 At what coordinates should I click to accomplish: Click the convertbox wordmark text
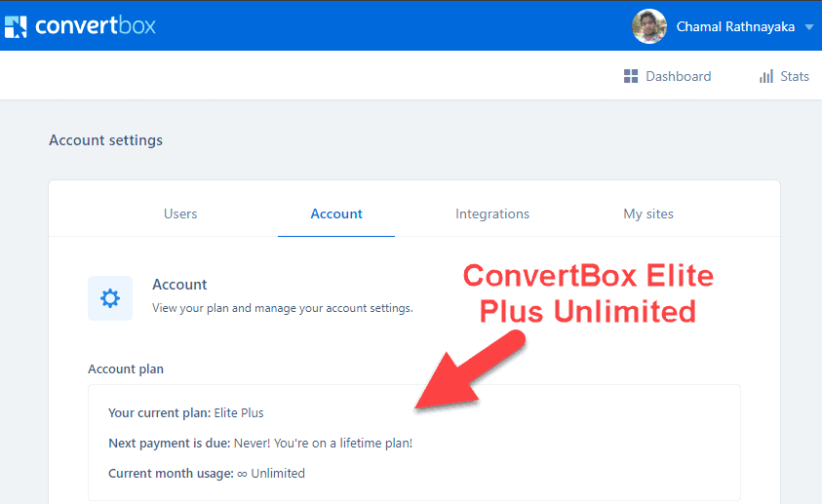click(96, 25)
